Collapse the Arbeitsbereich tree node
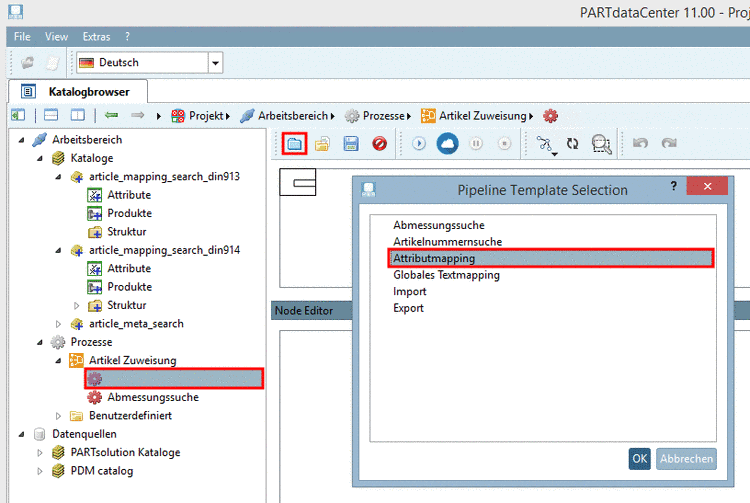The height and width of the screenshot is (503, 750). [22, 140]
